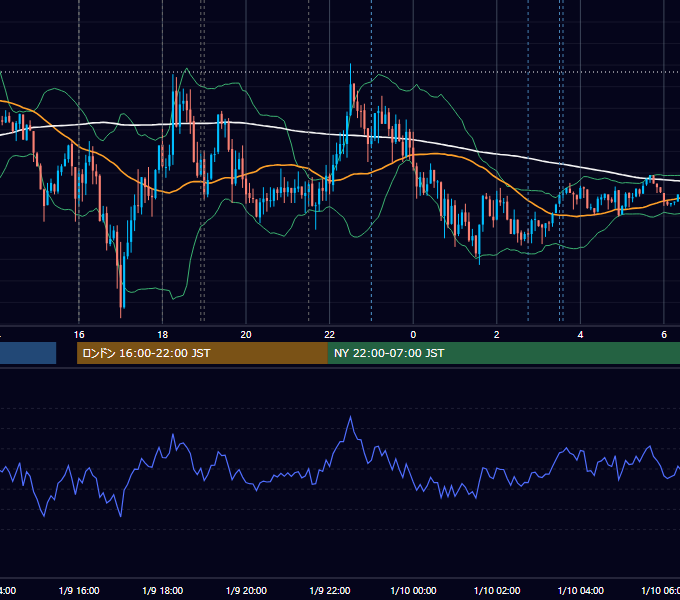Click the lowest candlestick wick after 17:00
Viewport: 680px width, 600px height.
(121, 314)
